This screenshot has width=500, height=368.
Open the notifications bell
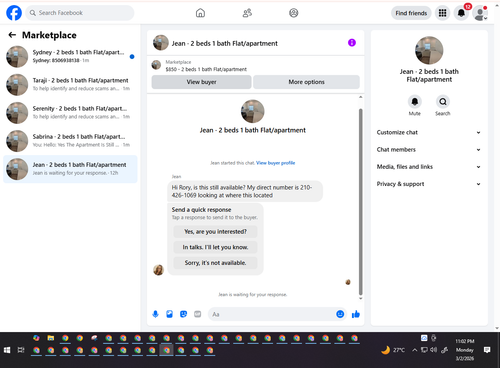tap(461, 13)
